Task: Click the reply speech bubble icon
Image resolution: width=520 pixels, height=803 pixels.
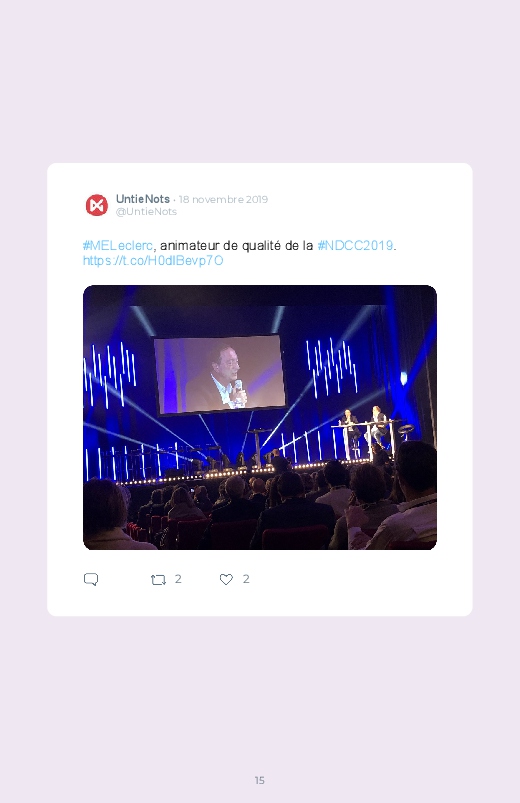Action: coord(91,579)
